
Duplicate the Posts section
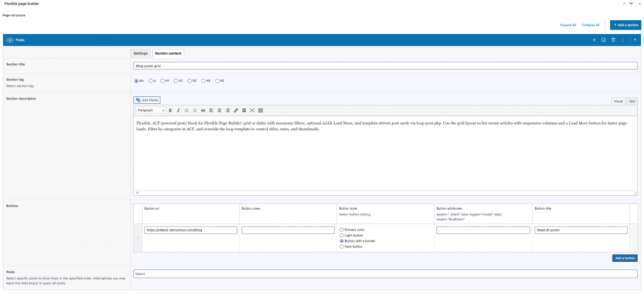[603, 40]
